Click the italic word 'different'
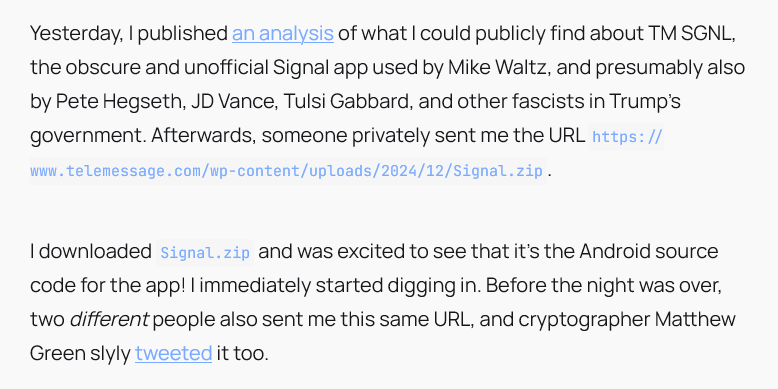The image size is (778, 389). click(x=109, y=319)
